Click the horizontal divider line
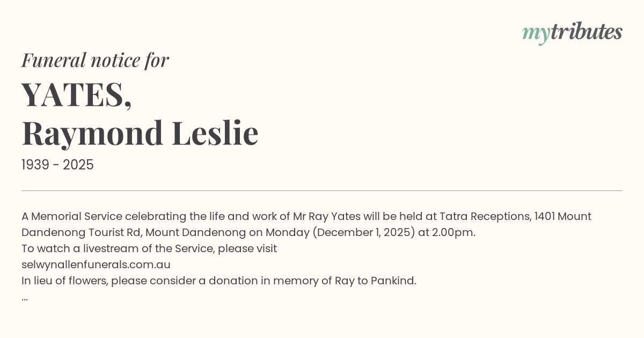 [322, 190]
